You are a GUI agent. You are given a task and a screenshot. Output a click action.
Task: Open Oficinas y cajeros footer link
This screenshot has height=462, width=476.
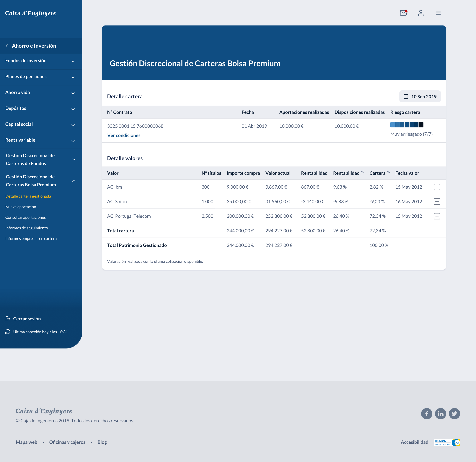(x=67, y=442)
